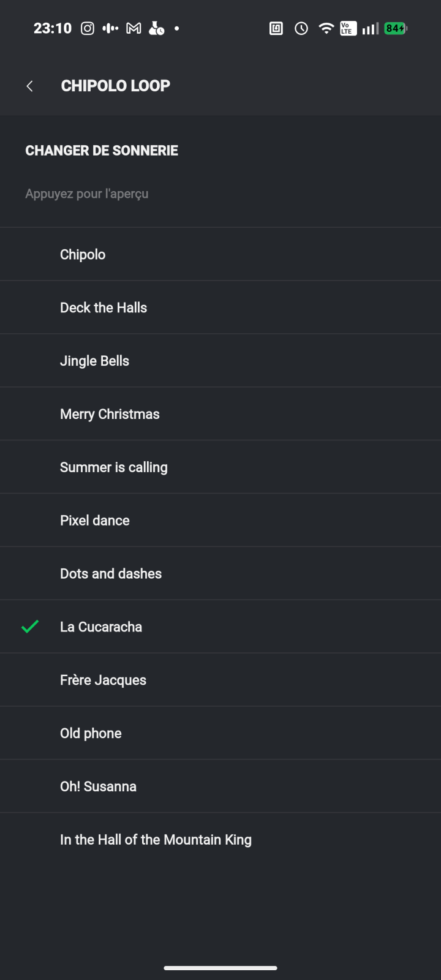The width and height of the screenshot is (441, 980).
Task: Open Instagram notification in status bar
Action: (x=88, y=28)
